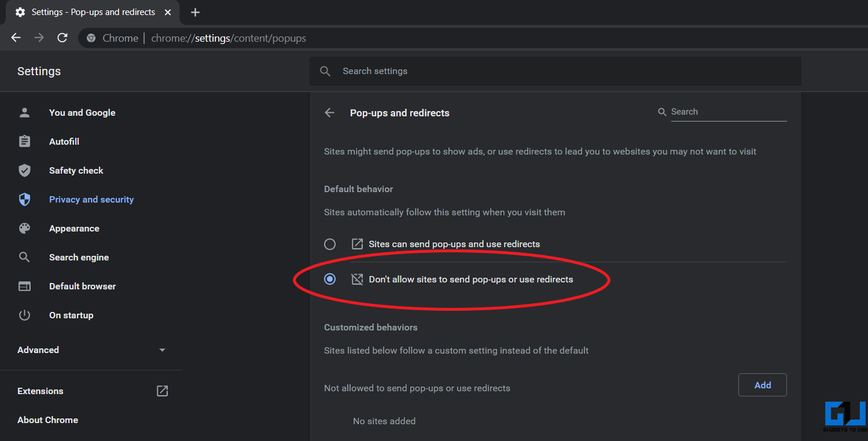Click the You and Google person icon
The image size is (868, 441).
(x=24, y=113)
